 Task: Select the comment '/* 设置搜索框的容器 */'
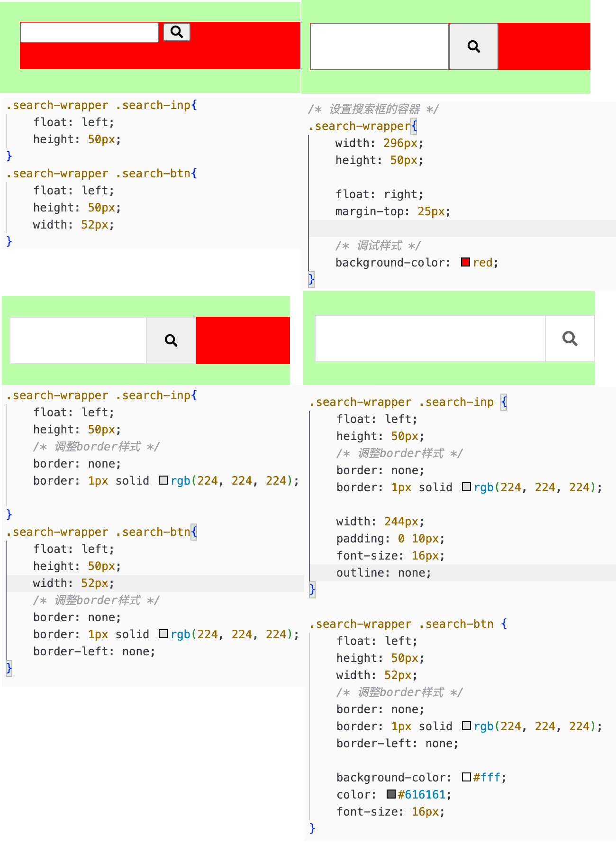pyautogui.click(x=373, y=109)
